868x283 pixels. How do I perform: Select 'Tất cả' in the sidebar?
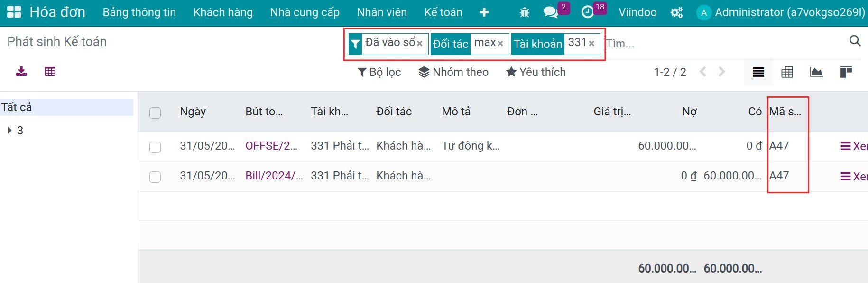coord(66,107)
